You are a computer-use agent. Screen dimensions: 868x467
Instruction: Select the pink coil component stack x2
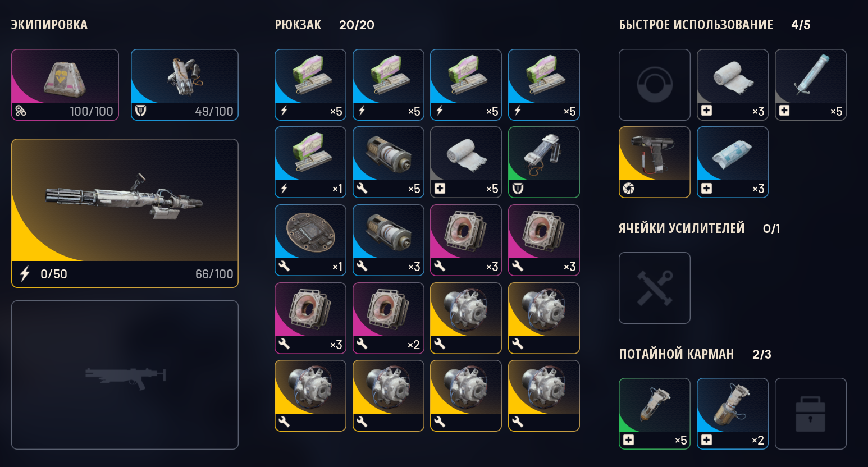click(x=388, y=318)
